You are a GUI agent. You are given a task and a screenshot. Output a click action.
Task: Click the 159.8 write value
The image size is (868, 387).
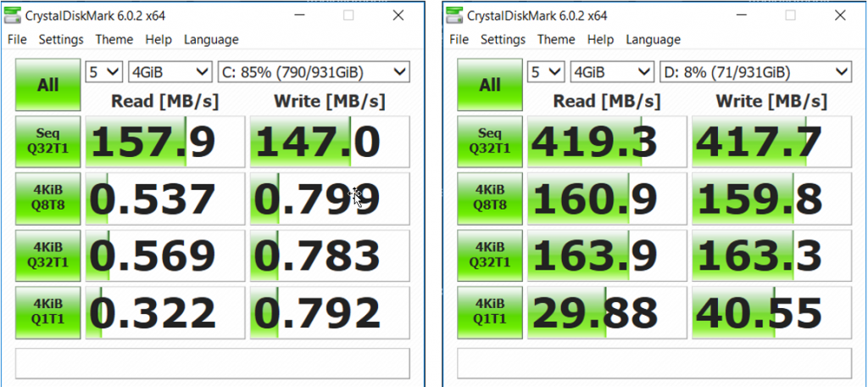click(771, 199)
